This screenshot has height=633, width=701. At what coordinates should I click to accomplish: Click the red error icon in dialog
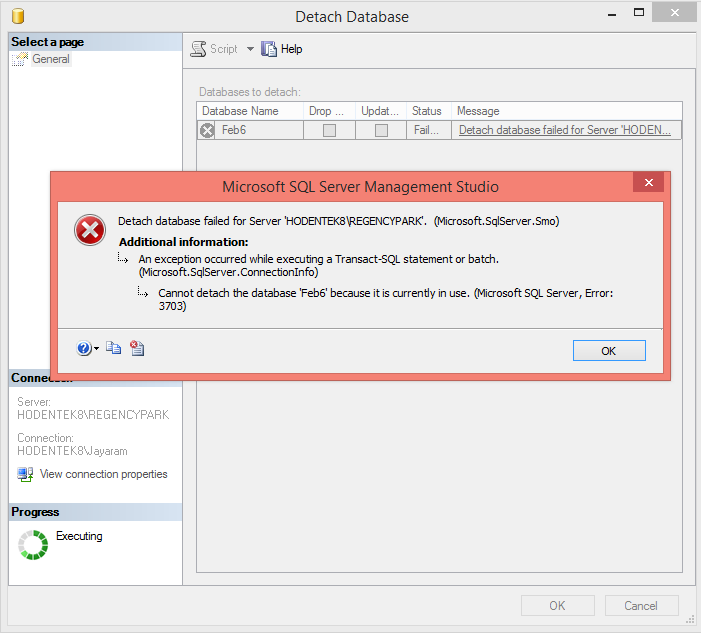point(90,230)
